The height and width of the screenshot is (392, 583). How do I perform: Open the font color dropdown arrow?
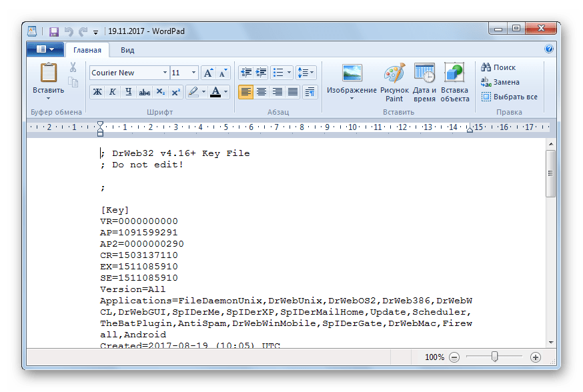click(226, 92)
